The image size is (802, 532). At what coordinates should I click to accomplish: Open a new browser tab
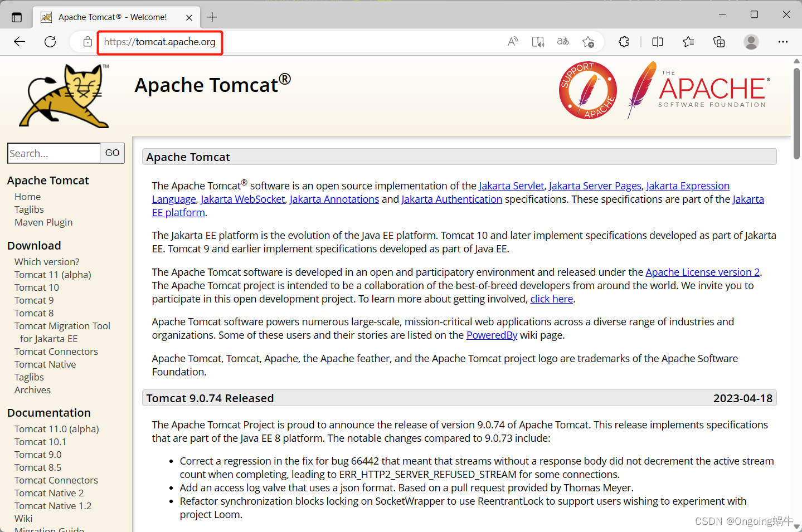tap(212, 17)
